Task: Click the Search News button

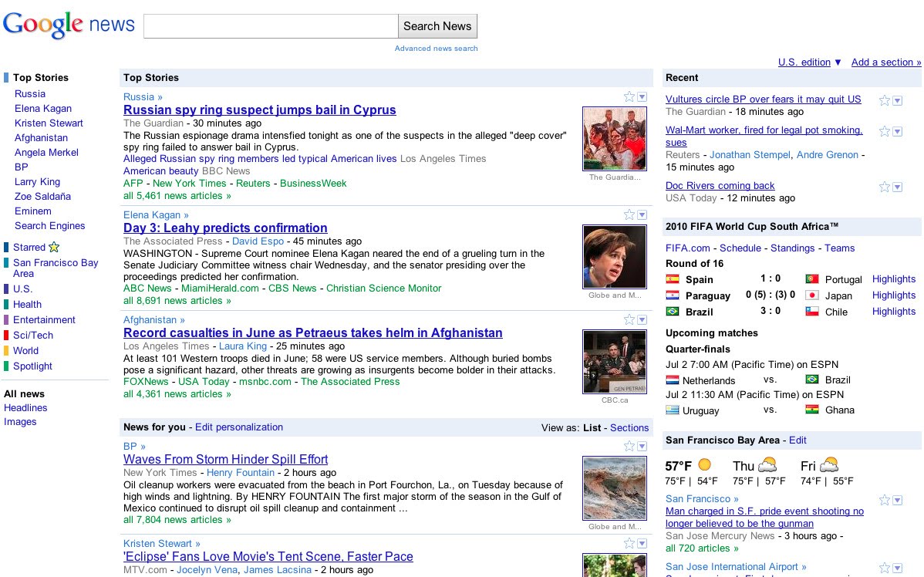Action: (437, 25)
